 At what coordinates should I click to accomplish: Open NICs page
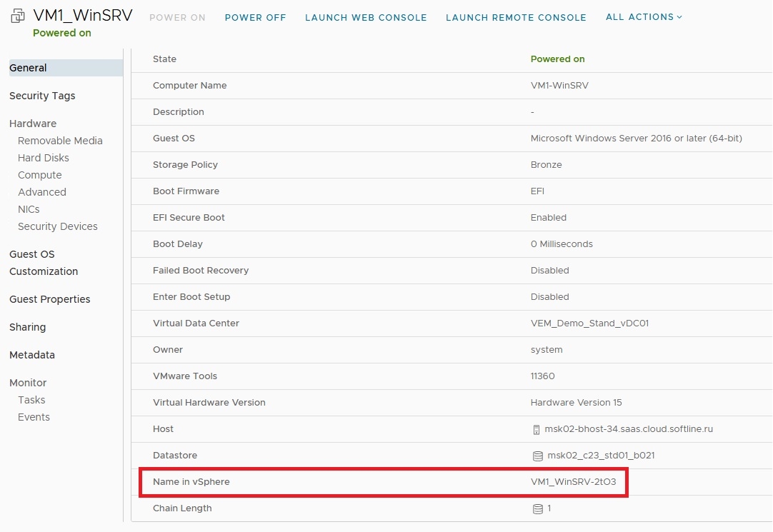[29, 209]
